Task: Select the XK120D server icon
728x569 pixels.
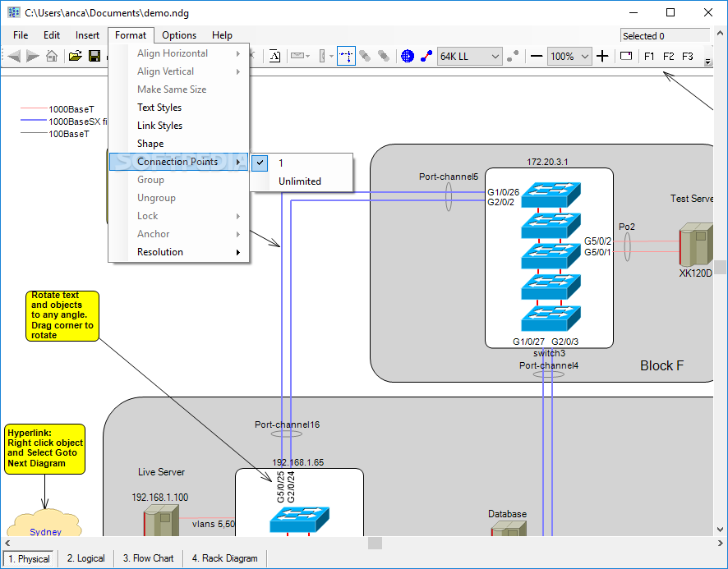Action: coord(695,244)
